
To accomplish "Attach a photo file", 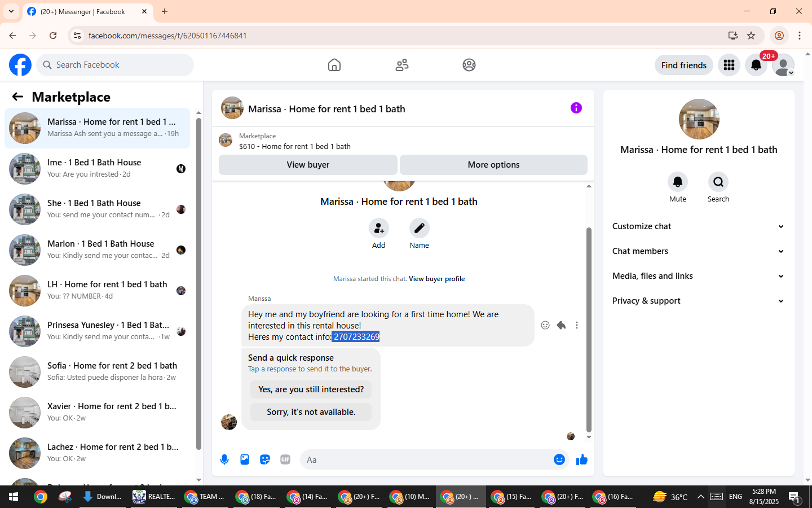I will coord(245,459).
